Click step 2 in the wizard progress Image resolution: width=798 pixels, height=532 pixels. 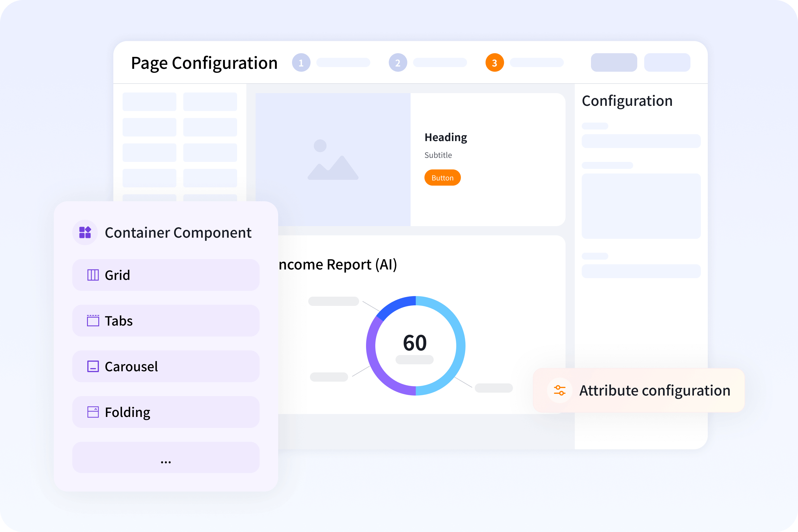coord(398,62)
